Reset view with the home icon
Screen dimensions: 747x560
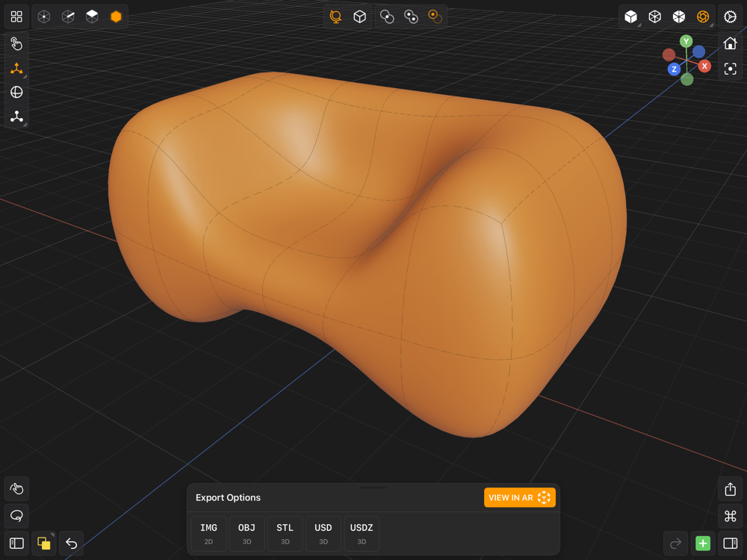coord(730,43)
